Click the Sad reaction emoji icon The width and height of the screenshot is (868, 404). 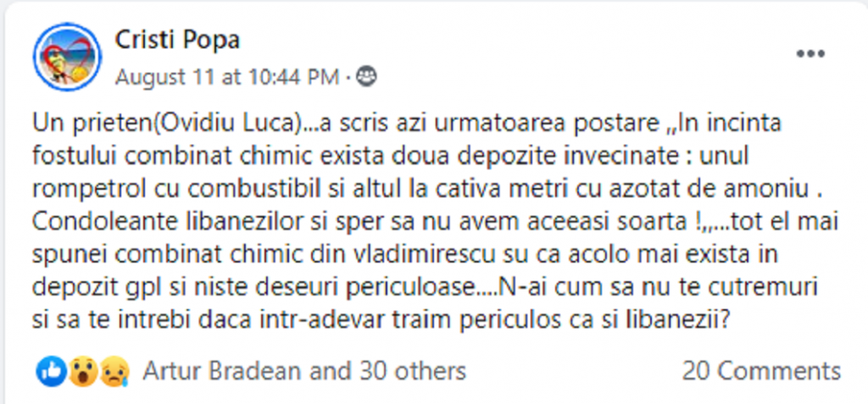tap(112, 370)
